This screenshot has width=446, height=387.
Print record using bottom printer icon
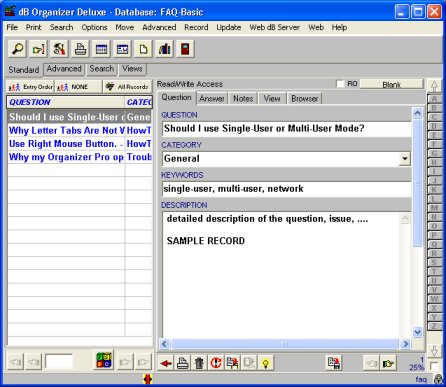coord(182,363)
